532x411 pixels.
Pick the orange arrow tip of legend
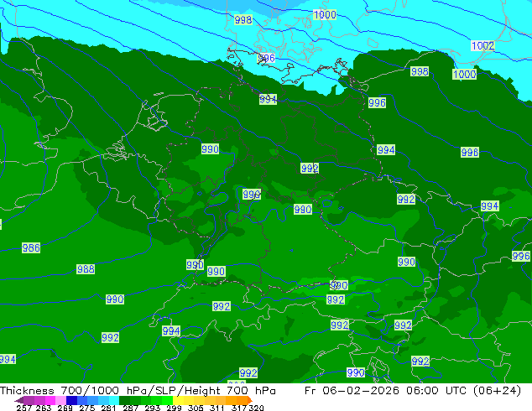(250, 400)
